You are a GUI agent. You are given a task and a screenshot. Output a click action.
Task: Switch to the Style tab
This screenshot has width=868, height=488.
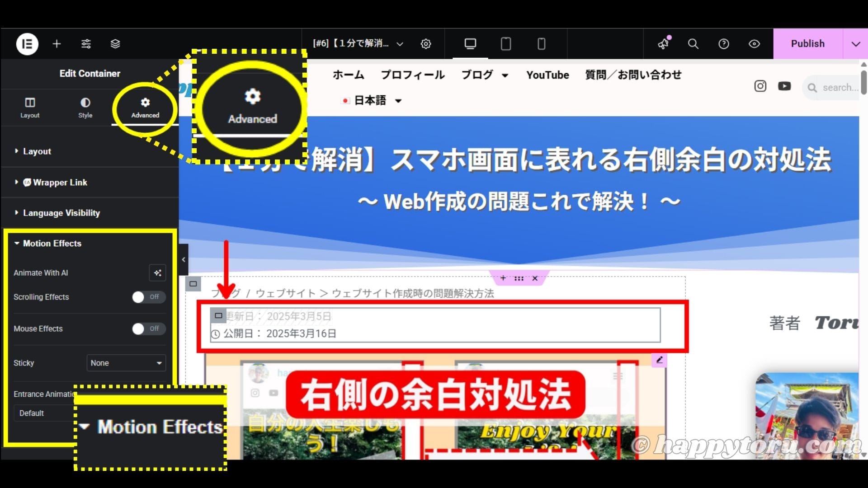[85, 108]
